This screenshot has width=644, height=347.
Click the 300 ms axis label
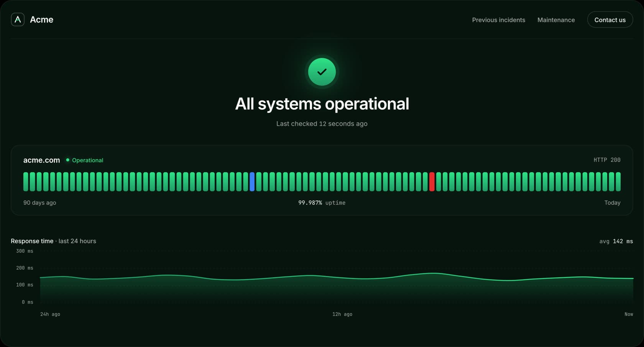pyautogui.click(x=25, y=251)
